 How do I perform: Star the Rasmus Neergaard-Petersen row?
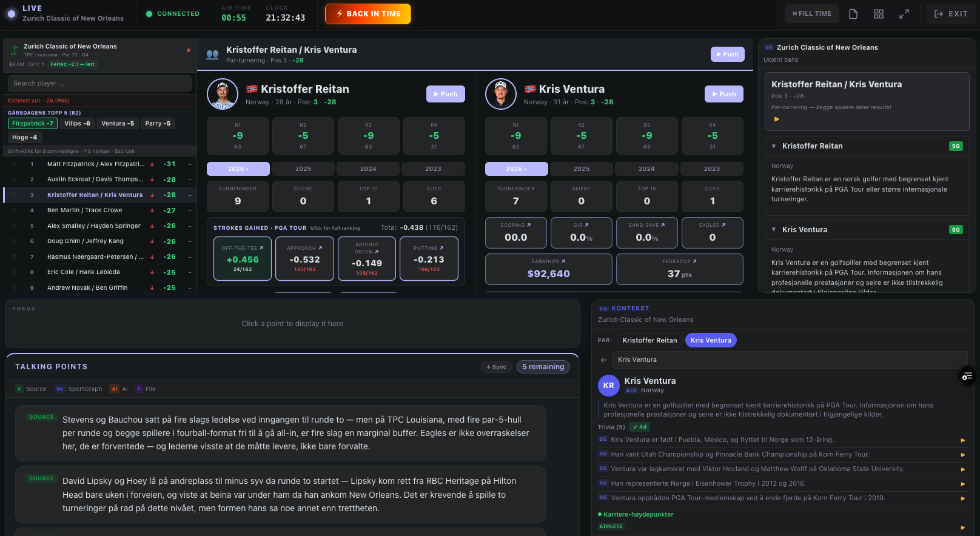[x=14, y=257]
